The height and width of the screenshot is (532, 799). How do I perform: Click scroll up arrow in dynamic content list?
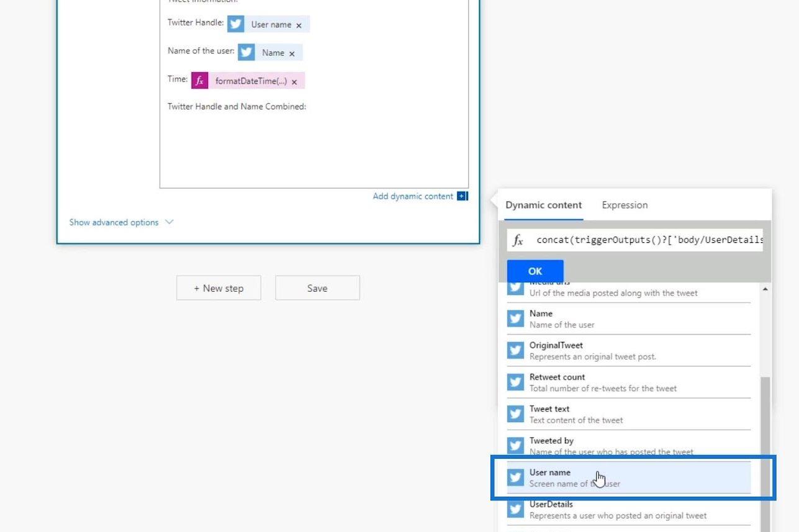[764, 289]
